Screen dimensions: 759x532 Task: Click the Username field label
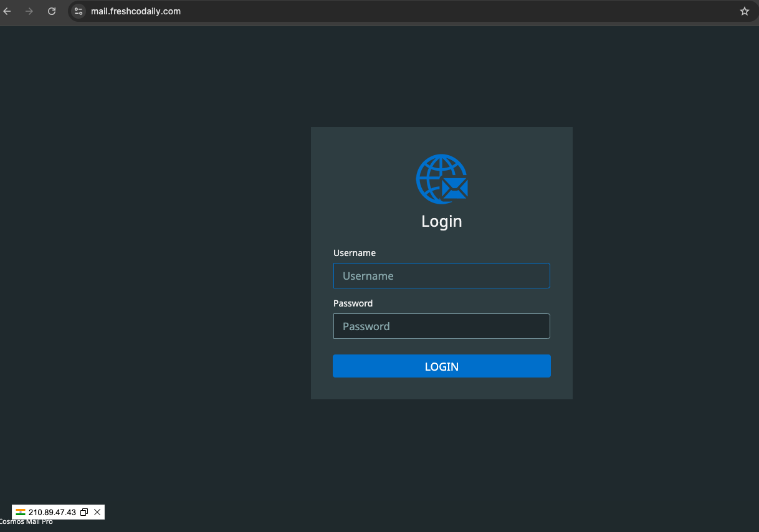point(355,253)
